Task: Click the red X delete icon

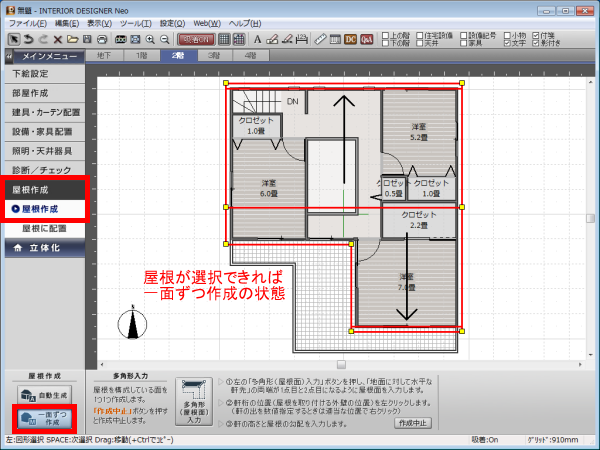Action: point(58,39)
